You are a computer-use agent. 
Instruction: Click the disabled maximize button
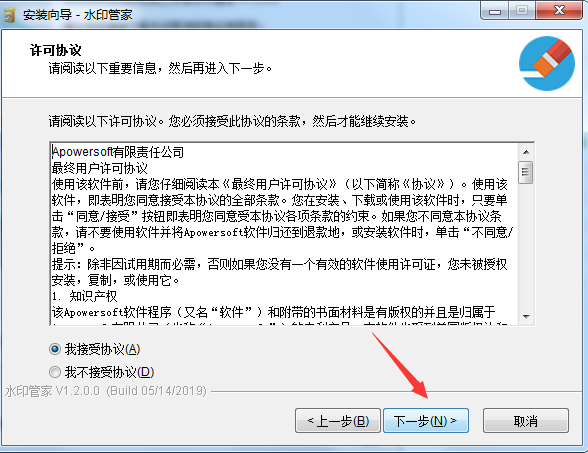(522, 10)
